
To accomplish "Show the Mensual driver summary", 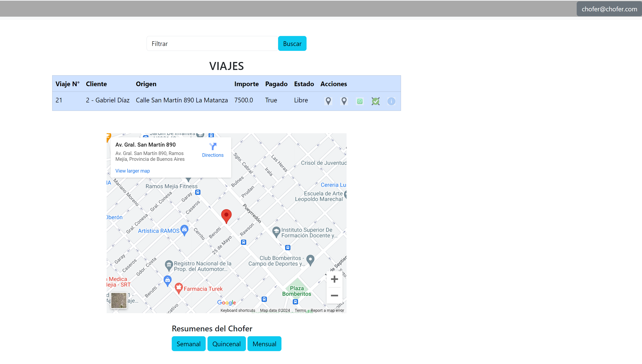I will 264,344.
